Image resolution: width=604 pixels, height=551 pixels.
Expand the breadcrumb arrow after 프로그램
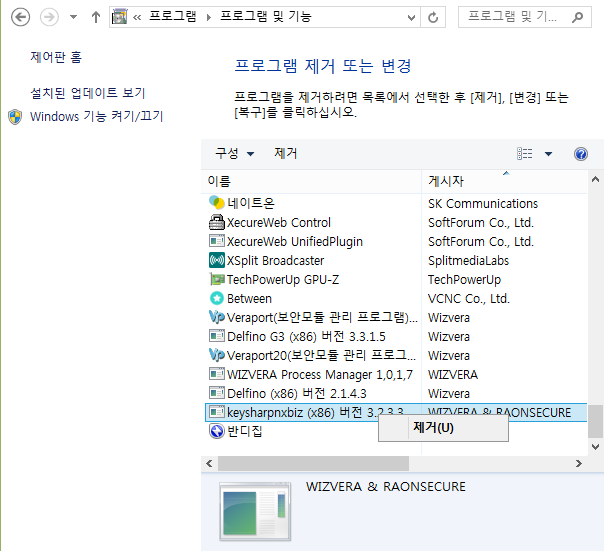(209, 17)
